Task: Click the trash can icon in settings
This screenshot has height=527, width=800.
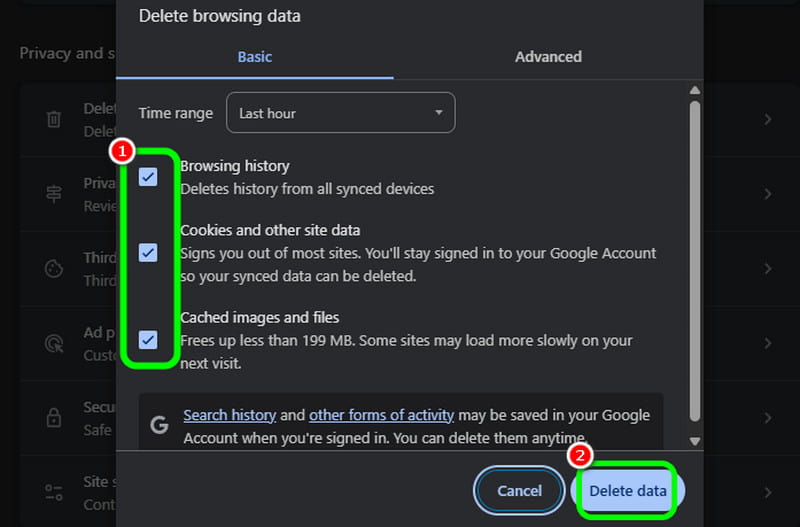Action: (54, 119)
